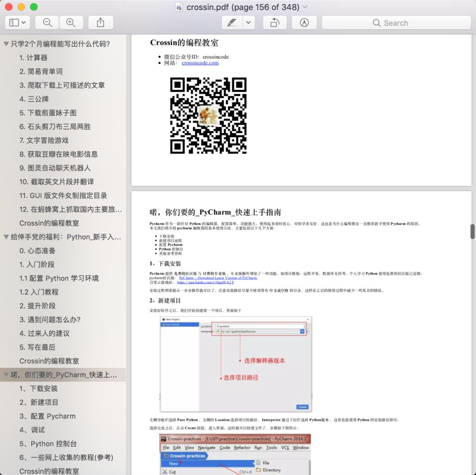Go to 3. 遇到问题怎么办?

tap(50, 319)
